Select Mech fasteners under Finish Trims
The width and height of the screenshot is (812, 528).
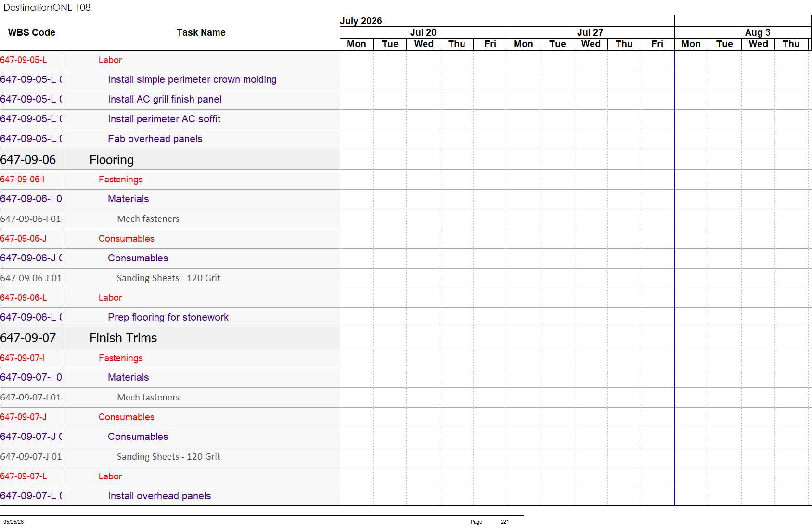pyautogui.click(x=148, y=397)
